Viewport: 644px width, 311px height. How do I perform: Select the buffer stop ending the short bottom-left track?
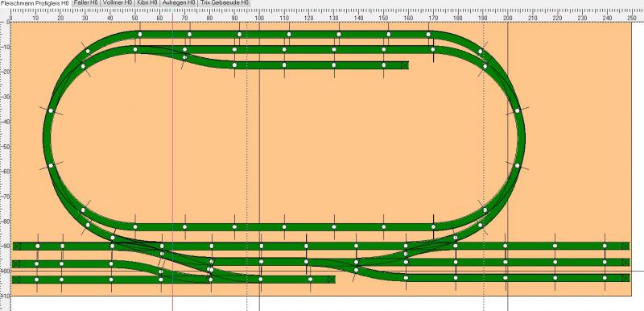point(332,280)
